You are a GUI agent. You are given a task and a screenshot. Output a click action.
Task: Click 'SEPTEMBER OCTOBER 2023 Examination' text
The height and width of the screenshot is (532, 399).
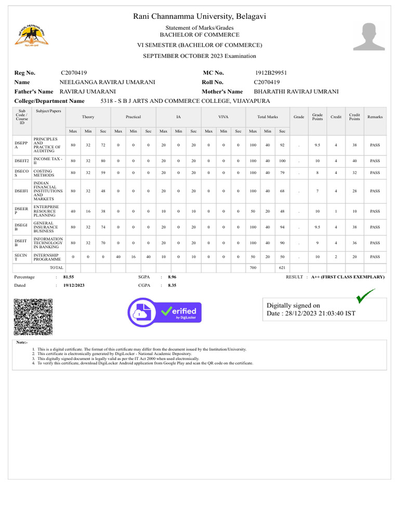pyautogui.click(x=199, y=56)
